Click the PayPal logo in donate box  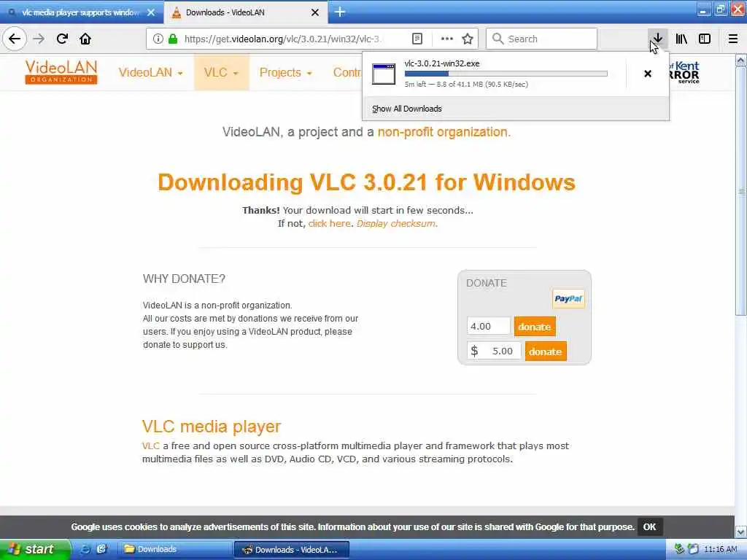click(x=568, y=299)
